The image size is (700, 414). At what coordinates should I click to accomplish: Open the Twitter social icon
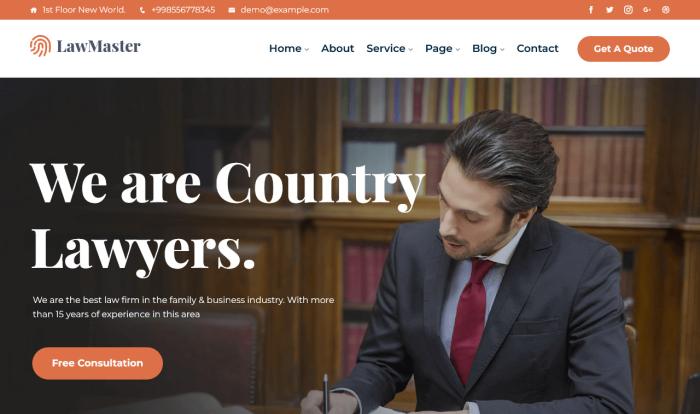[x=609, y=10]
